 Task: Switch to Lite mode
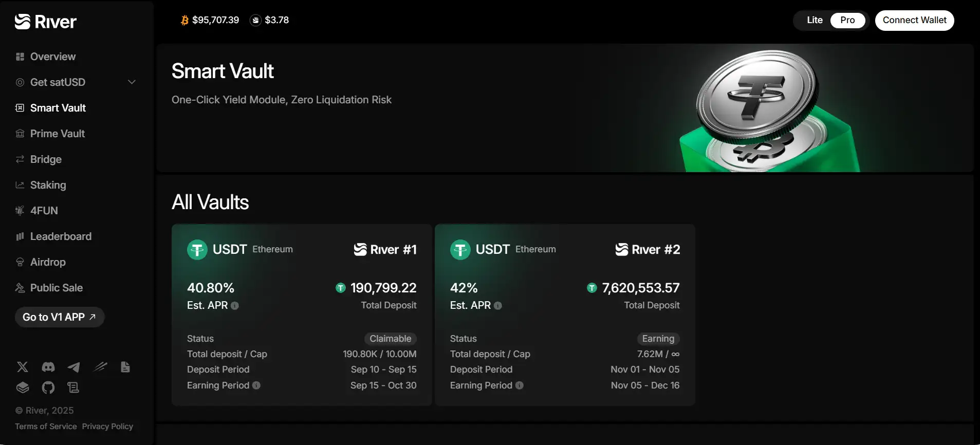(x=815, y=20)
